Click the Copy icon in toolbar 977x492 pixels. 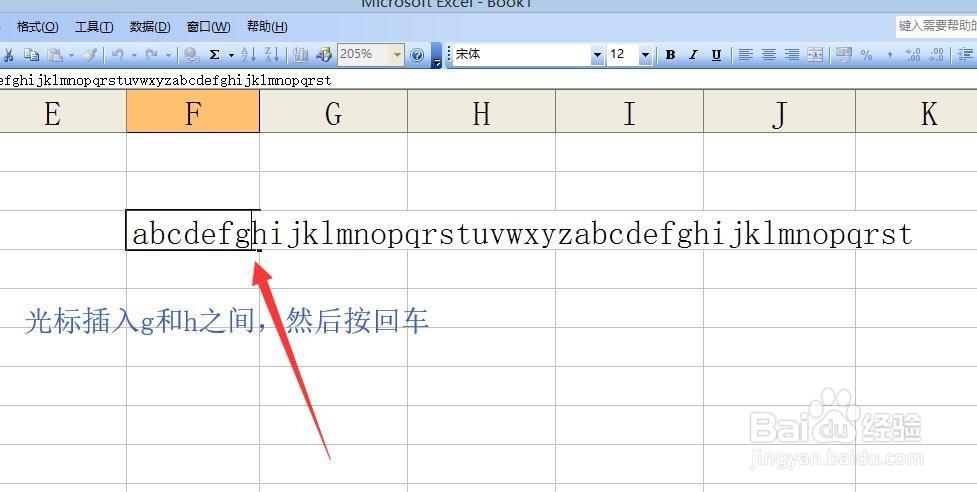pos(31,55)
